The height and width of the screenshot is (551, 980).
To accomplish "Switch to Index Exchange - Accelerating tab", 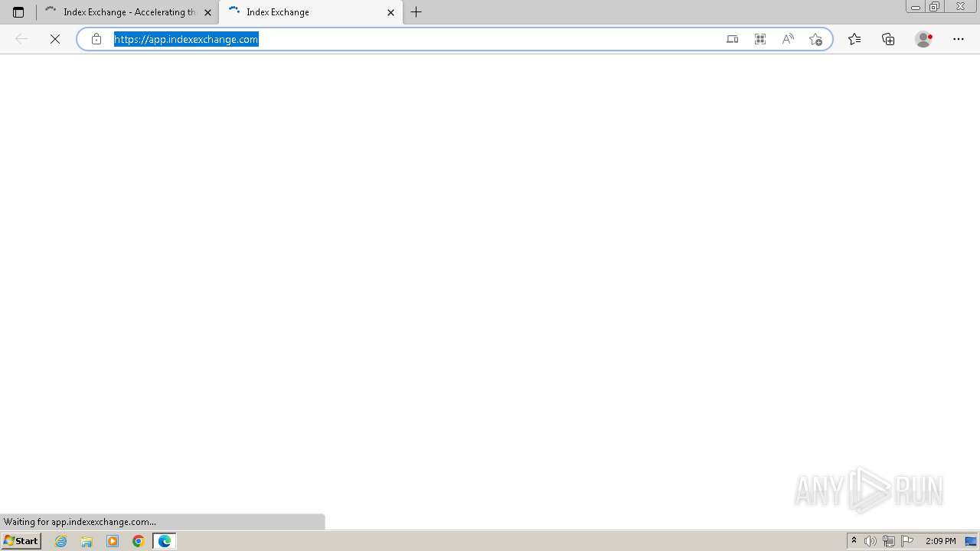I will click(x=128, y=12).
